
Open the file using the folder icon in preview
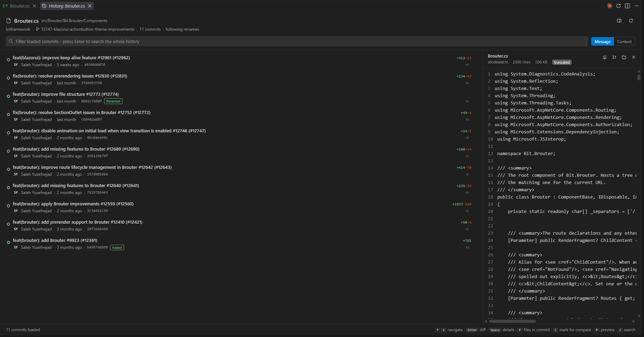pos(624,57)
